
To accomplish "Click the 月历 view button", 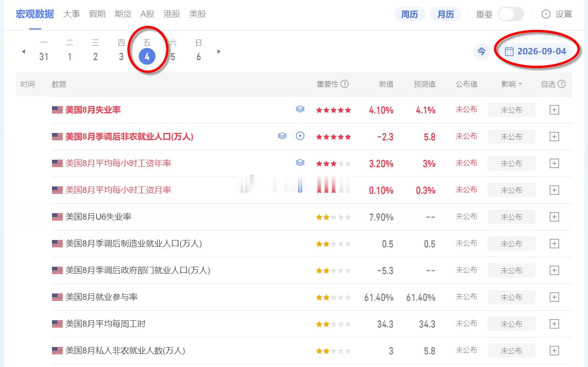I will click(x=446, y=14).
